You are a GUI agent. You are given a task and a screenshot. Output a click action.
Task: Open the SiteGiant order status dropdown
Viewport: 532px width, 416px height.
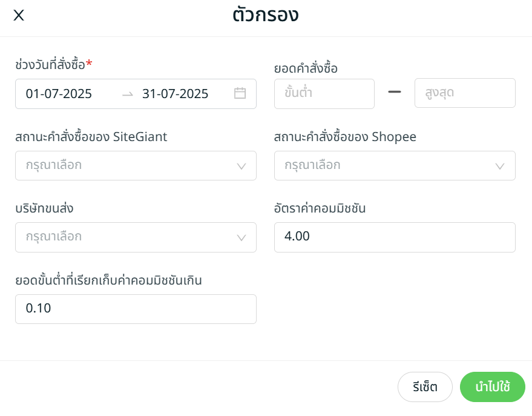click(127, 165)
